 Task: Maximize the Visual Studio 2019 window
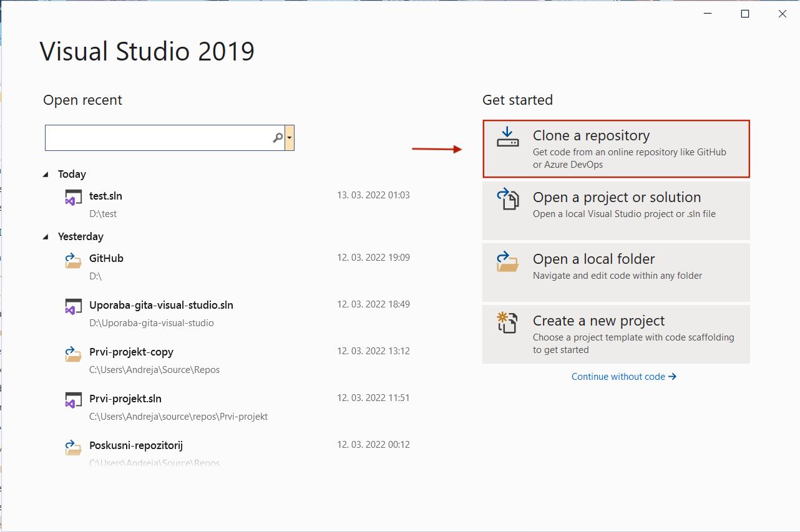[744, 14]
